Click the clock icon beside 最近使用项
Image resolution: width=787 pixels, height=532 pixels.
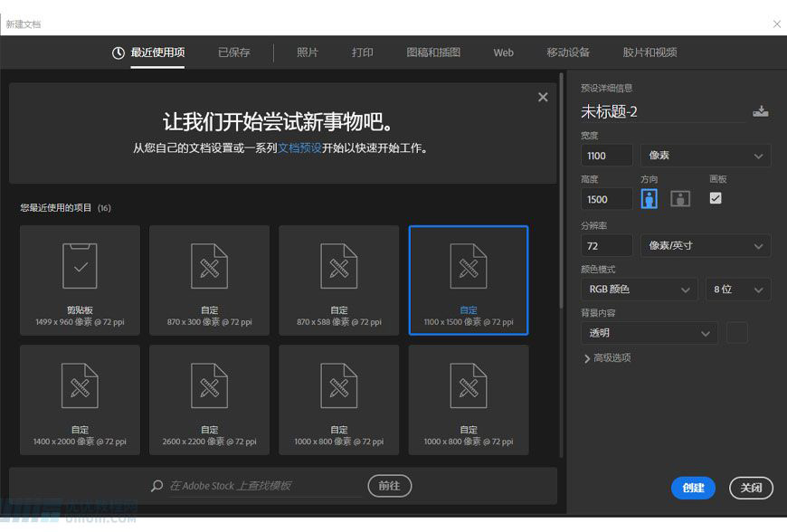point(116,52)
